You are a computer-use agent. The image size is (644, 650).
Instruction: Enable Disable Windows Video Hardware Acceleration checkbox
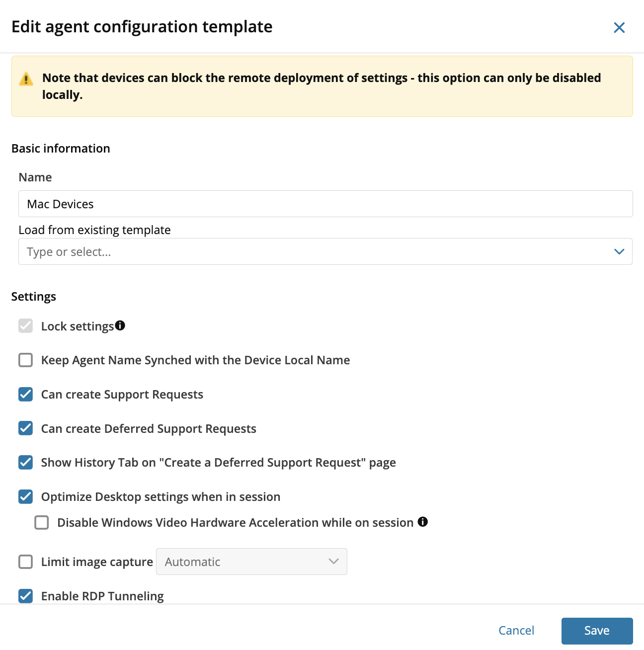point(42,522)
